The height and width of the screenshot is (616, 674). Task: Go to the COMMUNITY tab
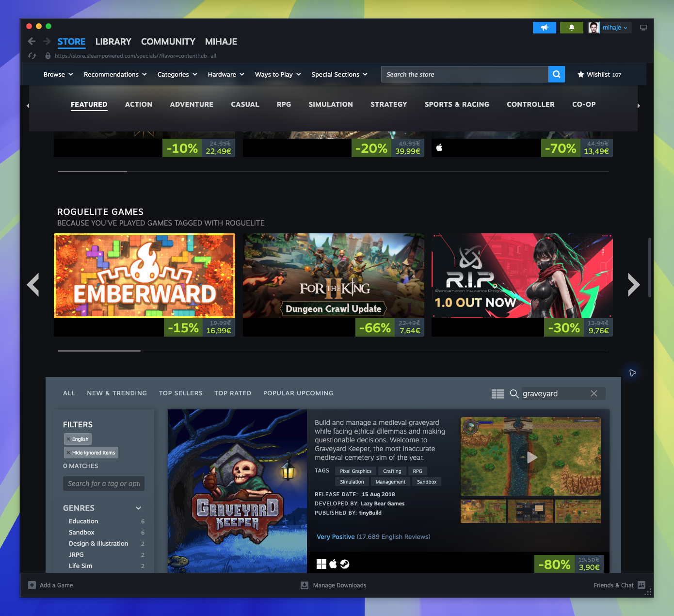[x=168, y=42]
